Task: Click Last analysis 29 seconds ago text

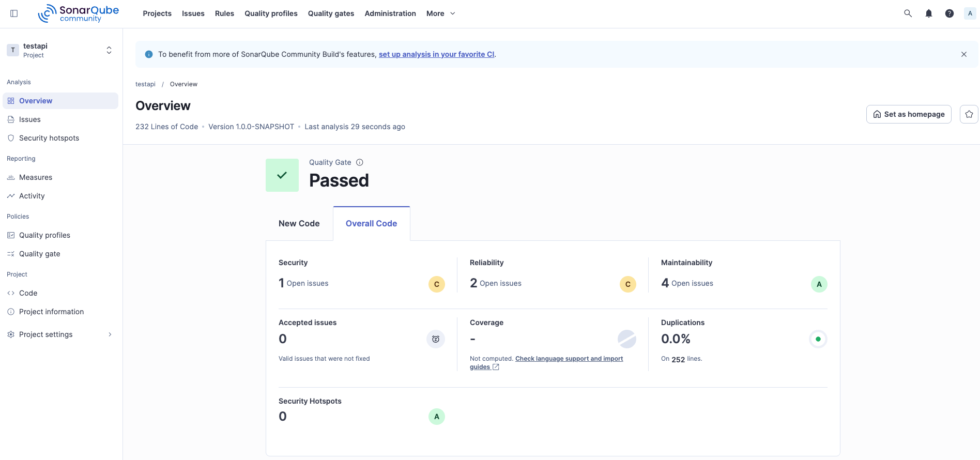Action: click(355, 127)
